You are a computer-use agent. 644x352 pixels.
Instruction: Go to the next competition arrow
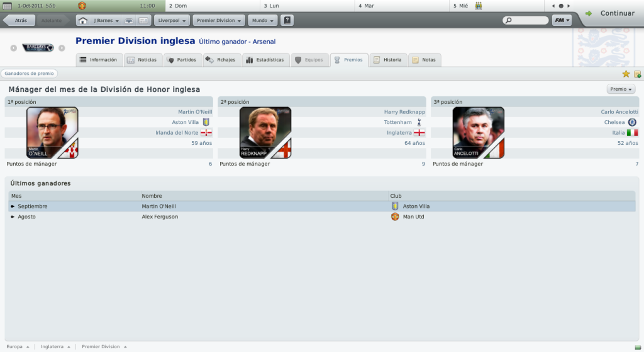click(x=62, y=48)
